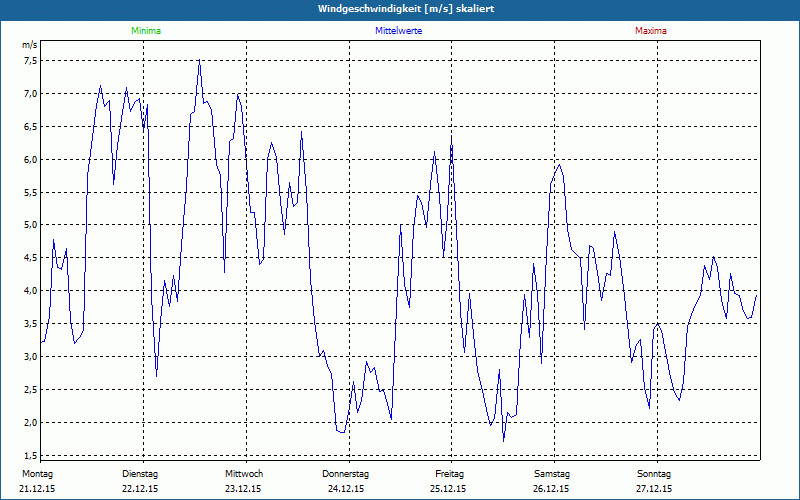Viewport: 800px width, 500px height.
Task: Click the Mittwoch day label
Action: (x=244, y=474)
